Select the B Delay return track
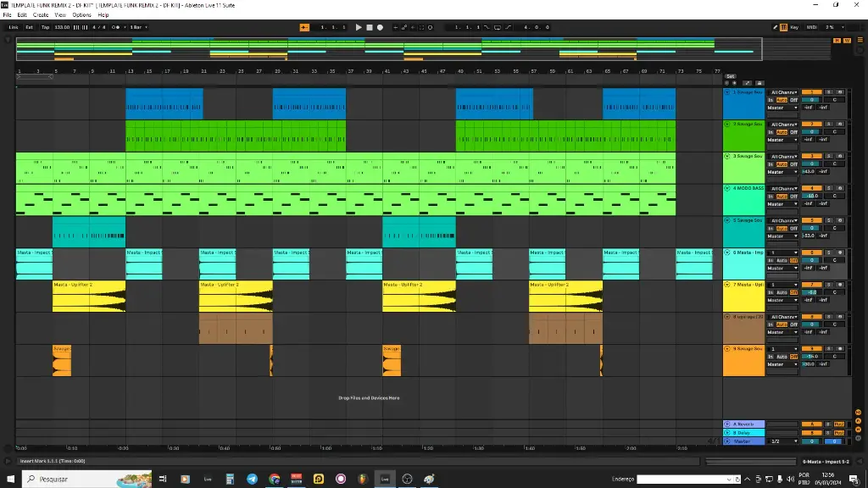 [744, 433]
